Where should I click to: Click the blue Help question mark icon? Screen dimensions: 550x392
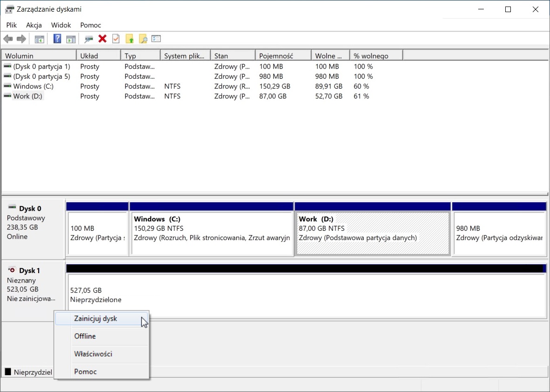click(x=57, y=39)
